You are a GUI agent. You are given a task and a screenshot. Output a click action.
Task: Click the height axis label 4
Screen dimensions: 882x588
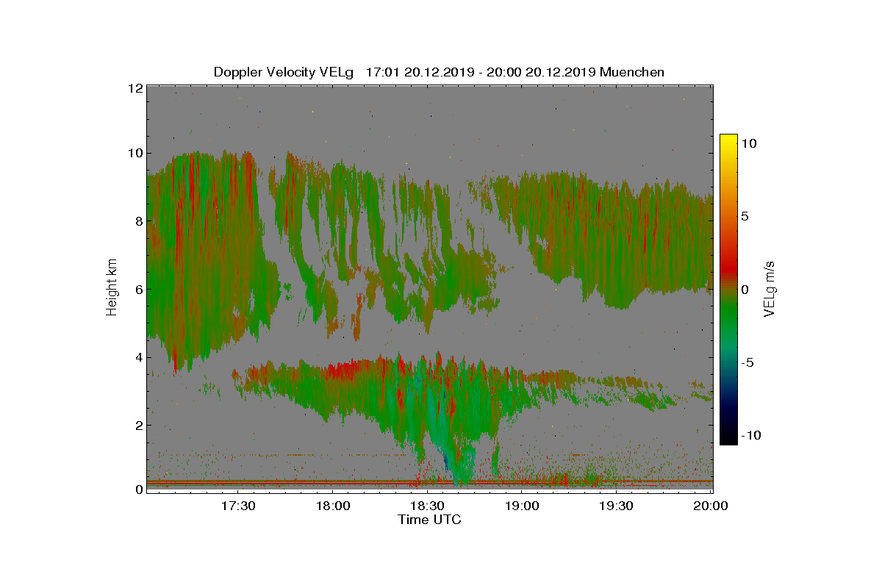[138, 358]
